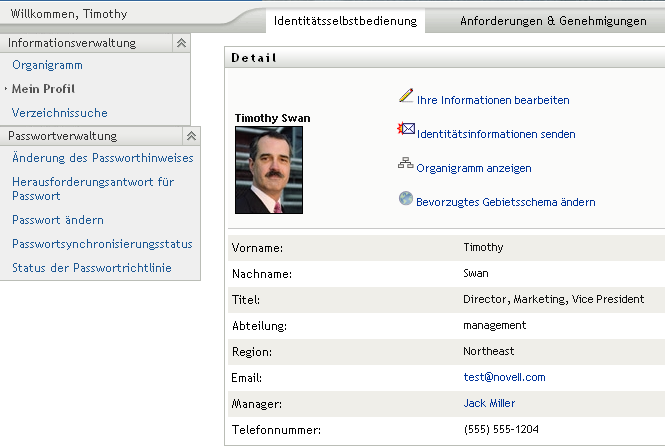Screen dimensions: 665x446
Task: Click the envelope icon for sending identity info
Action: pyautogui.click(x=406, y=130)
